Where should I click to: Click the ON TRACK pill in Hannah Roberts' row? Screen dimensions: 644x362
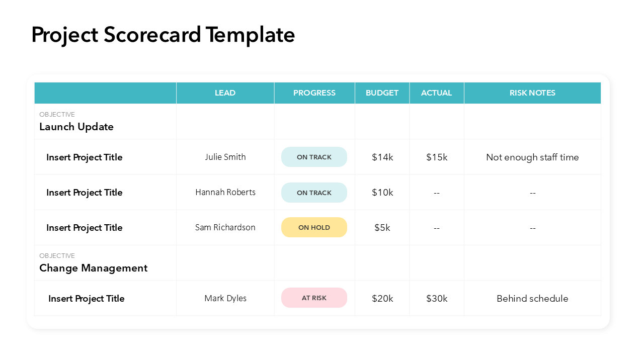click(x=314, y=193)
